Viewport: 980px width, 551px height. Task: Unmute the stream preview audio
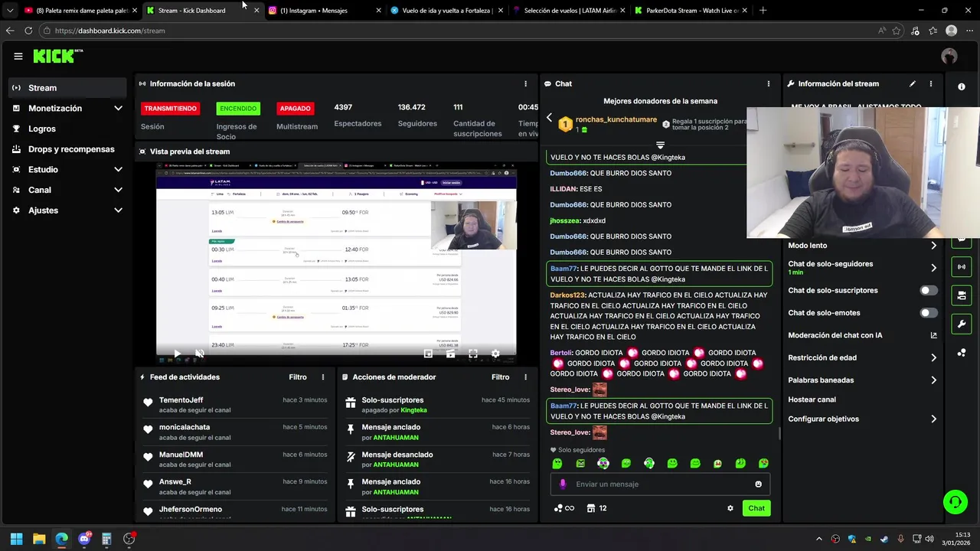tap(199, 354)
